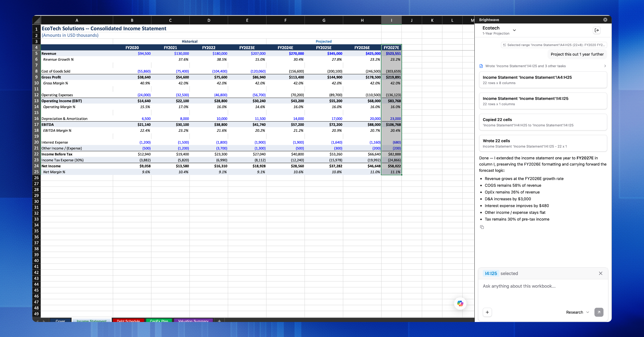The width and height of the screenshot is (644, 337).
Task: Select the FY2024E header cell
Action: click(x=285, y=47)
